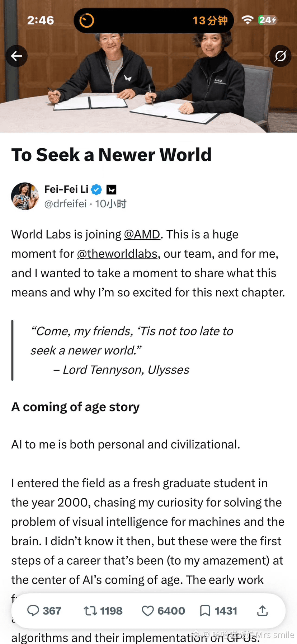Open Fei-Fei Li's profile avatar
297x644 pixels.
[x=25, y=196]
